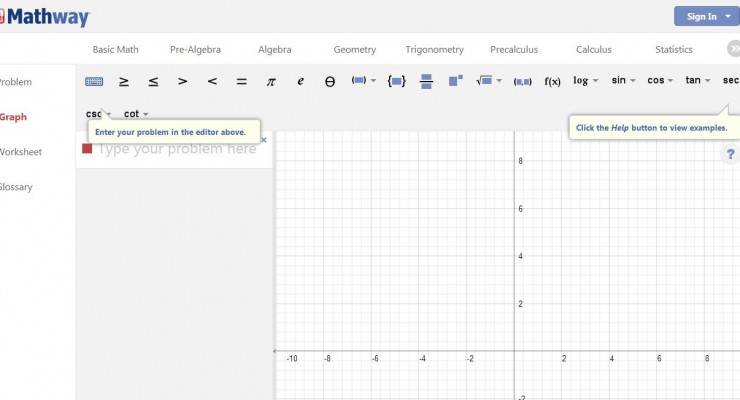Insert the theta symbol
Viewport: 740px width, 400px height.
pyautogui.click(x=330, y=81)
